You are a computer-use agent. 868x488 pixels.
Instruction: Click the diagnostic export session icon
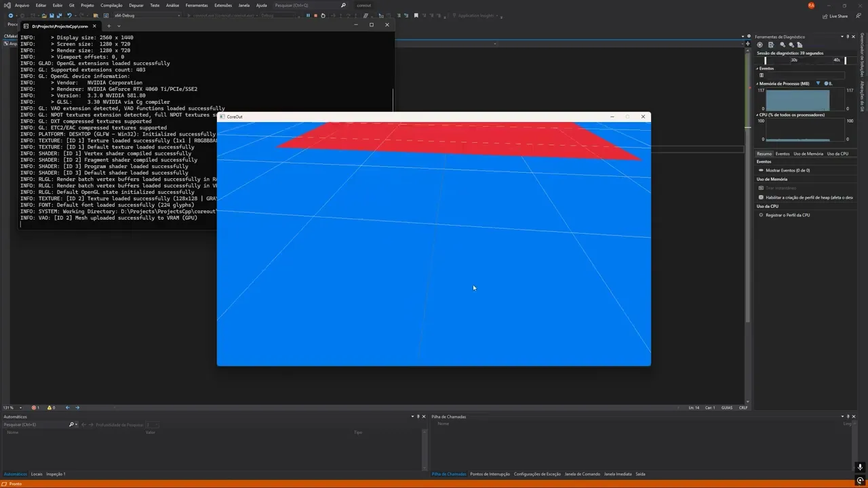point(771,45)
